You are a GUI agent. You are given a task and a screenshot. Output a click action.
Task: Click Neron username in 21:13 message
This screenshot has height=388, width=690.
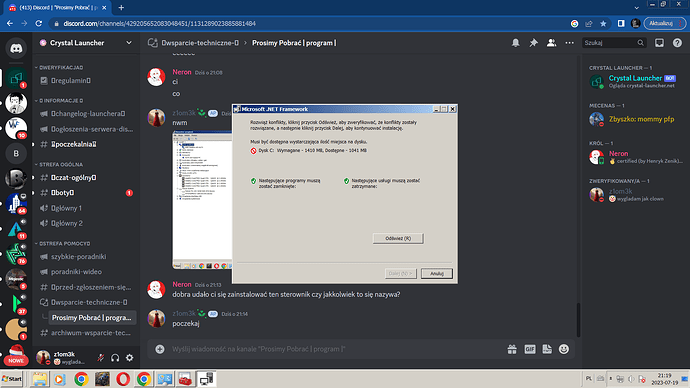(x=182, y=285)
